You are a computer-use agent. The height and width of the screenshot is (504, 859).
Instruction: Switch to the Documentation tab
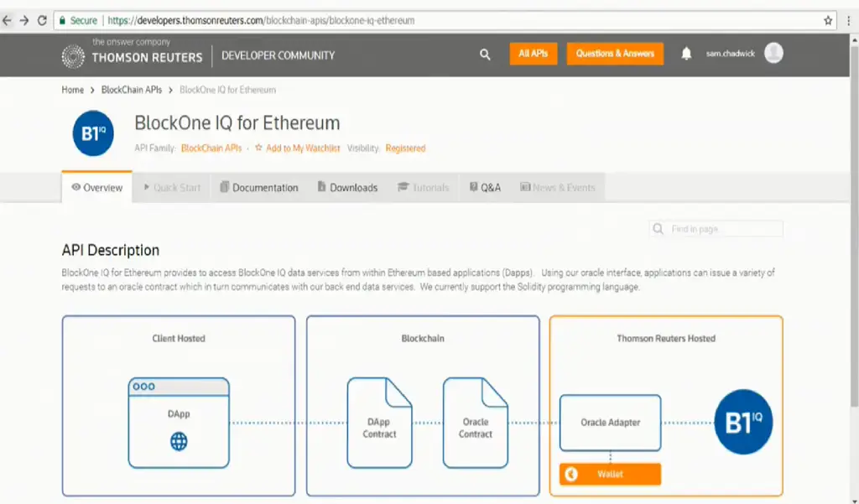259,188
